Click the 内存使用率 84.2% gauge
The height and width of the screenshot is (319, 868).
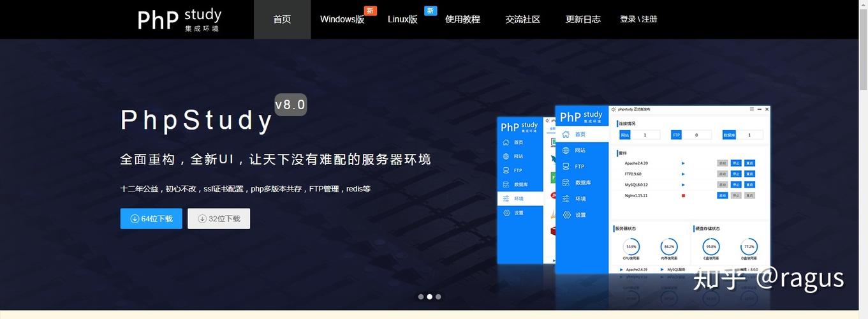669,247
